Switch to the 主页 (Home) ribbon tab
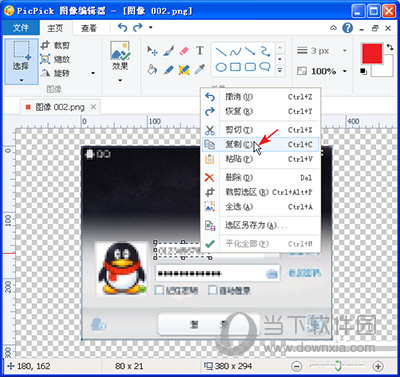 (x=55, y=28)
